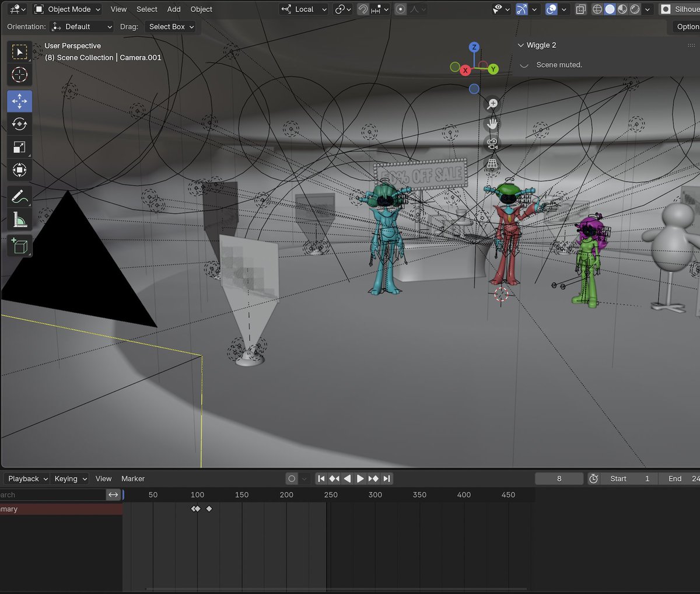Image resolution: width=700 pixels, height=594 pixels.
Task: Select the Measure tool
Action: [19, 219]
